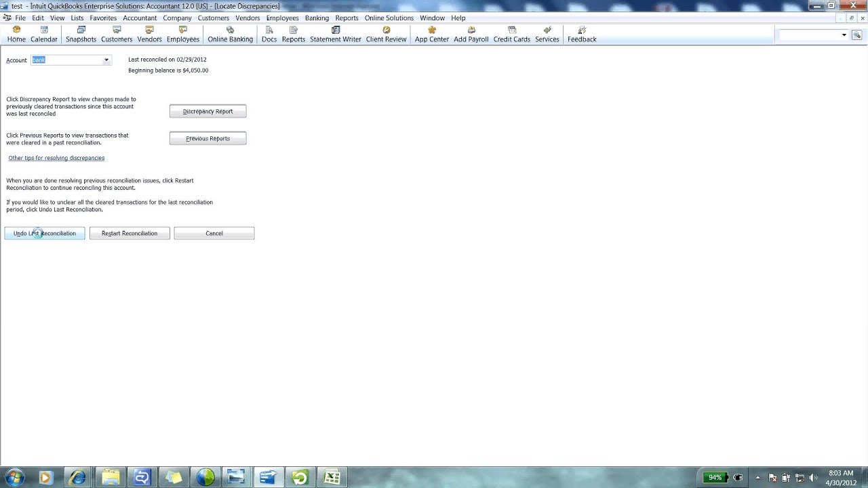Open the Vendors menu
The width and height of the screenshot is (868, 488).
(248, 18)
